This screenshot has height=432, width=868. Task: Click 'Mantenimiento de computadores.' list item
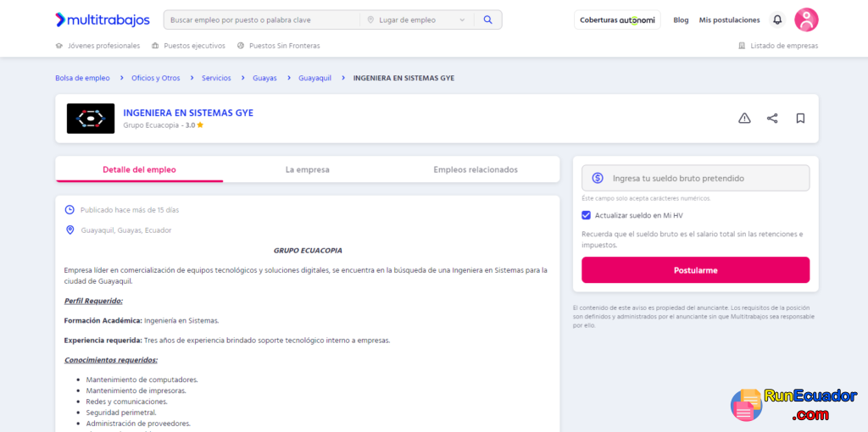click(x=142, y=379)
